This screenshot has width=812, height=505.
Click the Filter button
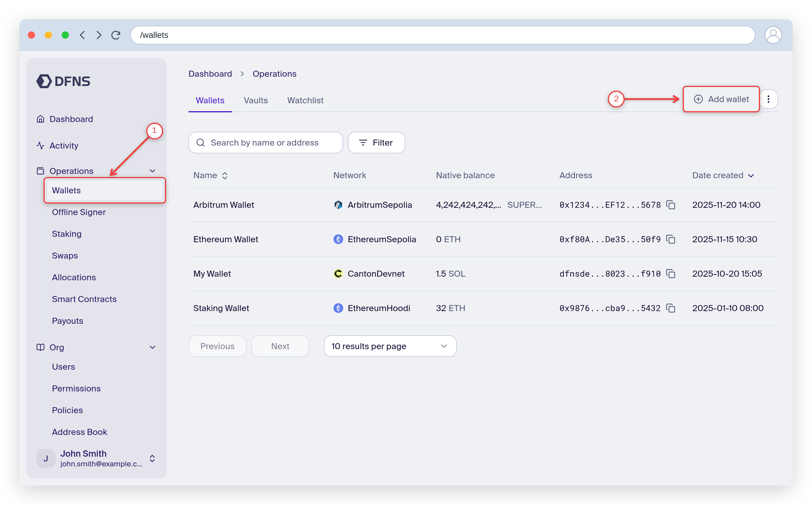coord(376,143)
